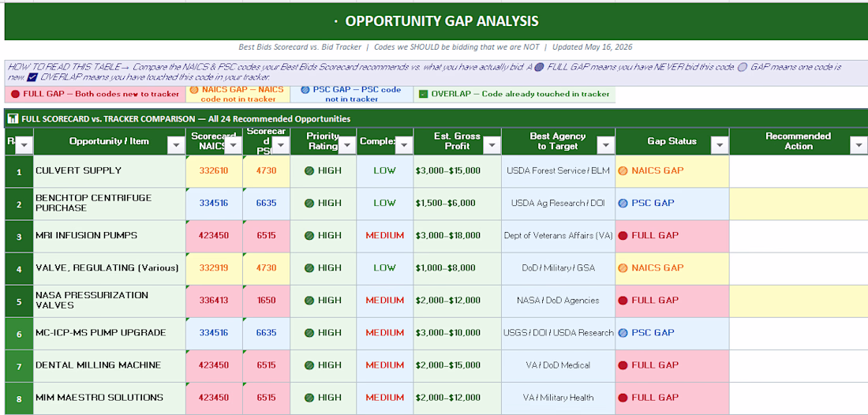Click the green check icon in the OVERLAP legend
The height and width of the screenshot is (415, 868).
[423, 94]
